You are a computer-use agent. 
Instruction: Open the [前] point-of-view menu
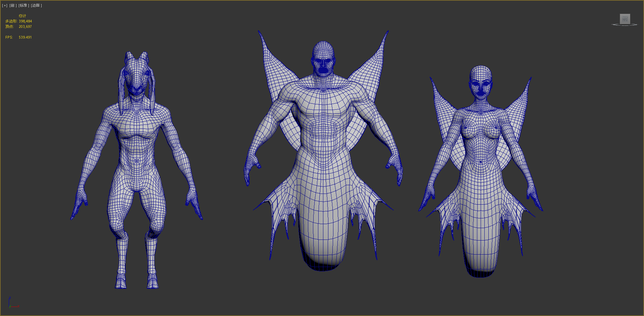[x=13, y=5]
